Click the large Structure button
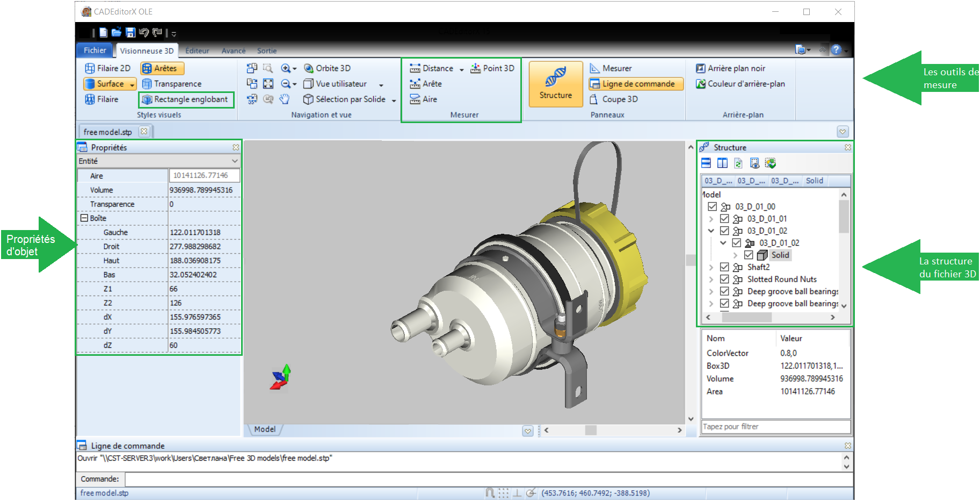980x502 pixels. tap(555, 84)
